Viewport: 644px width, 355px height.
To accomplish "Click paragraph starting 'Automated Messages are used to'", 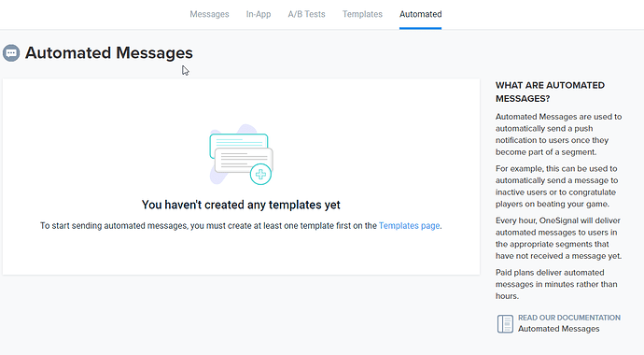I will tap(558, 135).
